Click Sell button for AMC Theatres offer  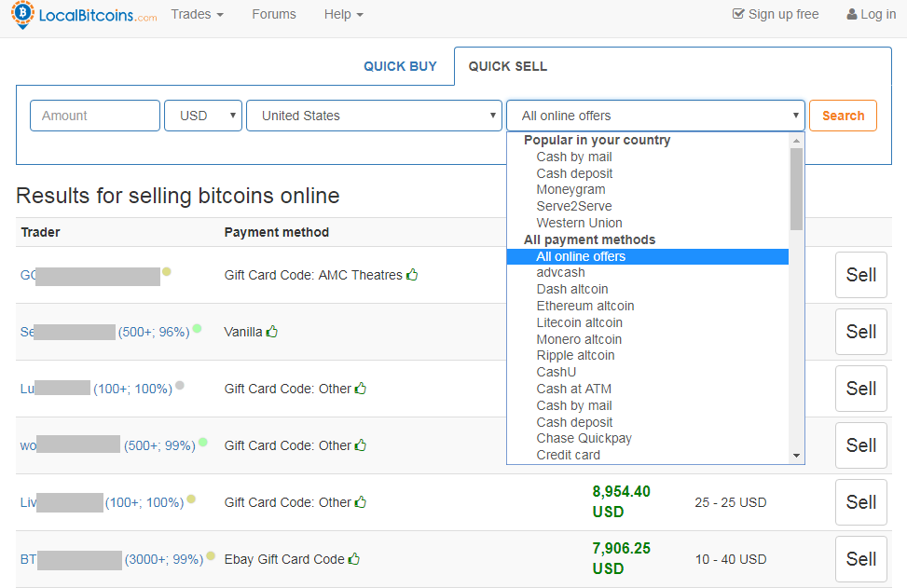point(860,275)
